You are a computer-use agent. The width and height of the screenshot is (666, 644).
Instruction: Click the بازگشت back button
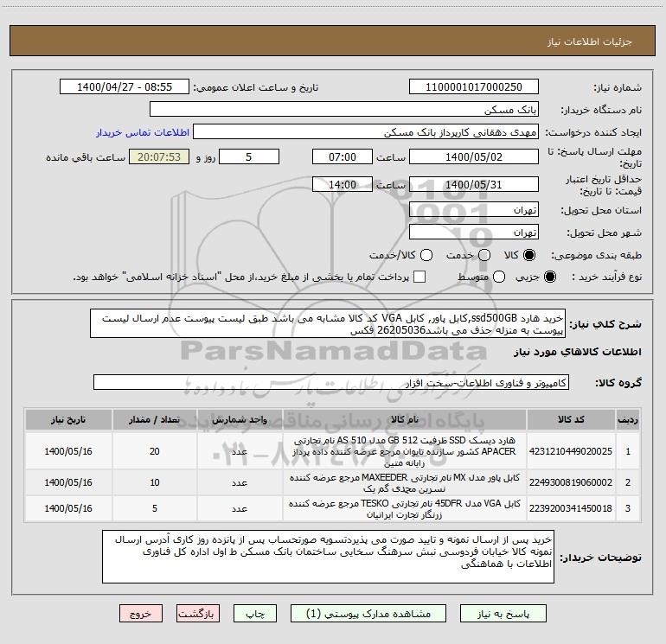[198, 614]
